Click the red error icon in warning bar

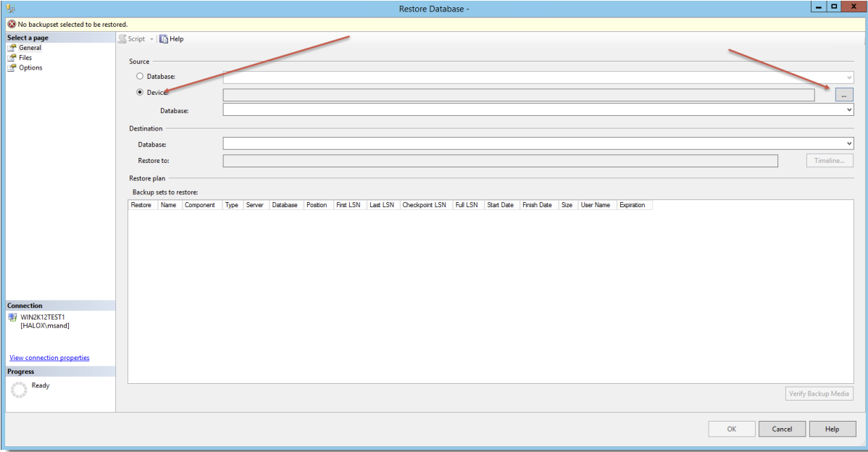coord(12,25)
